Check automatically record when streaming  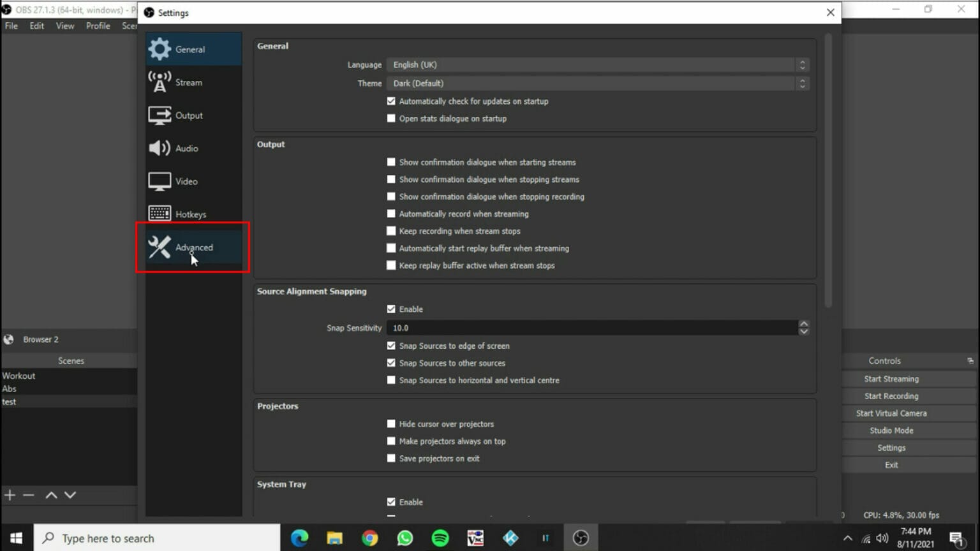[x=391, y=214]
